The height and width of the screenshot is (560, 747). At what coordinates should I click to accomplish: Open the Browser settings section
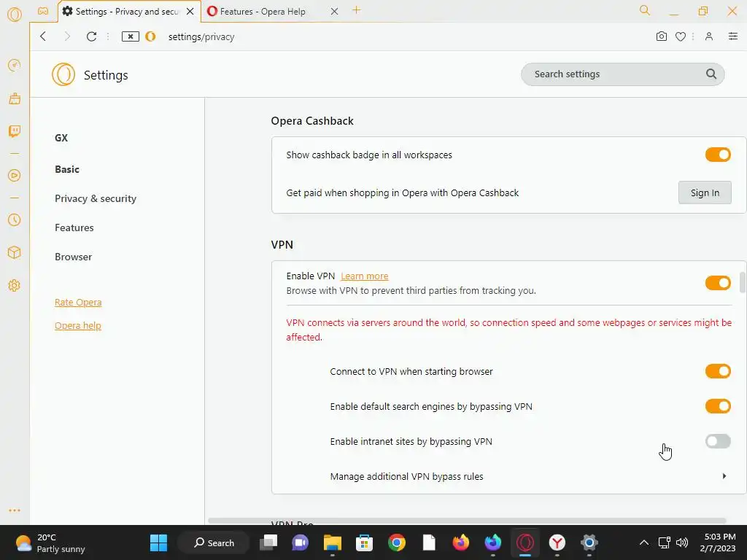click(x=73, y=257)
